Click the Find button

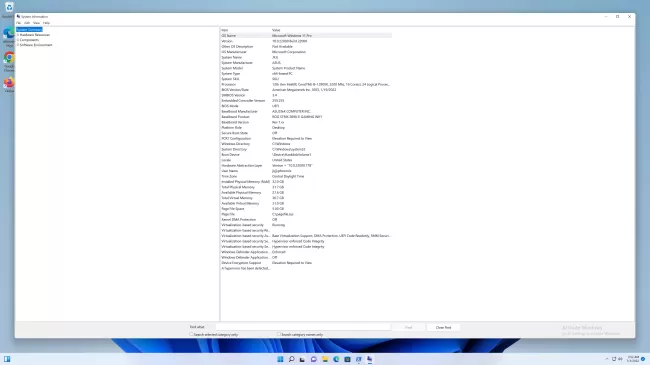coord(408,327)
